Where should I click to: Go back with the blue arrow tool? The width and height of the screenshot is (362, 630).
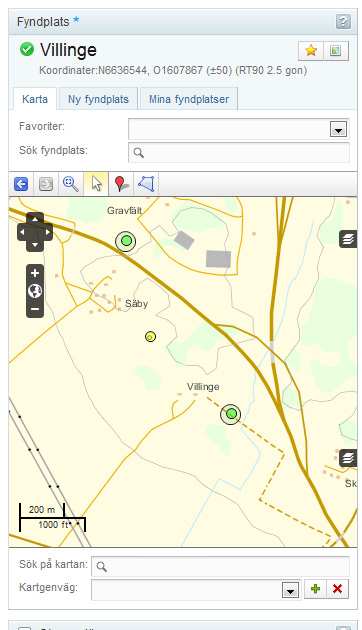[21, 184]
